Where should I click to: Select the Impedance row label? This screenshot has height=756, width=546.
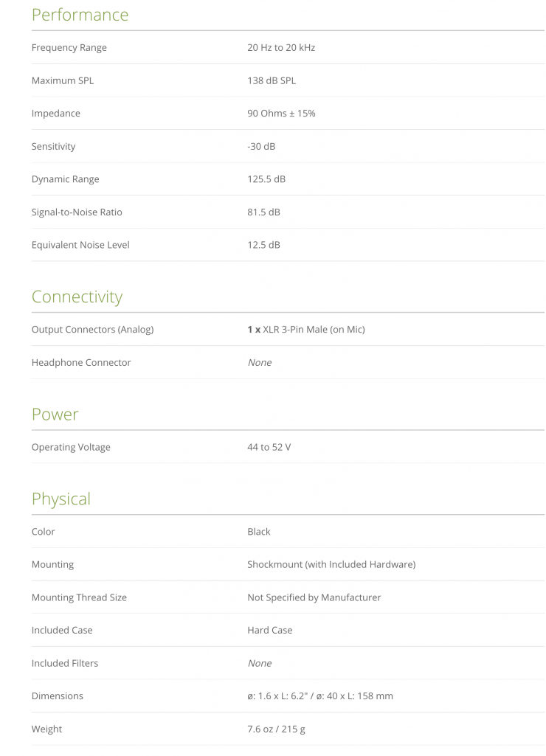coord(55,114)
